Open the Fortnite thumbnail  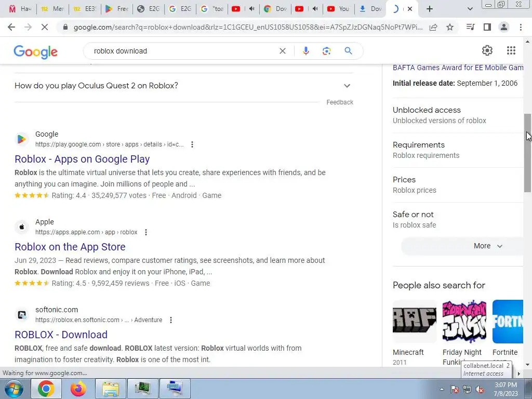[508, 322]
